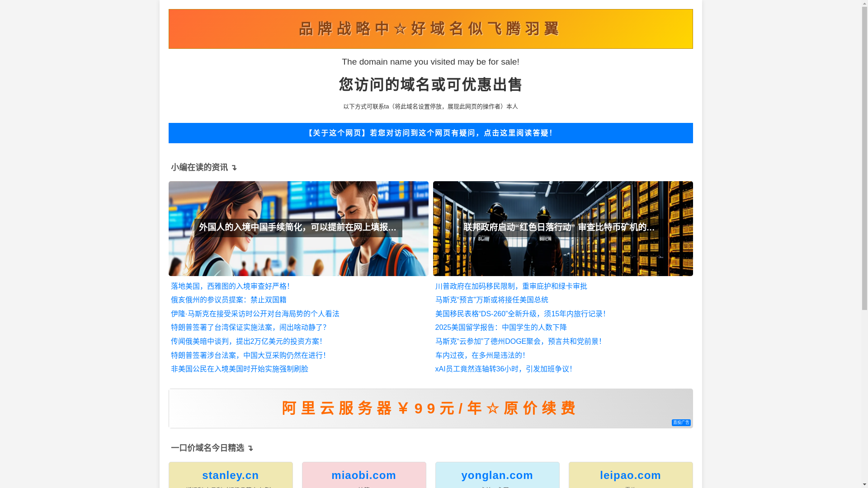This screenshot has width=868, height=488.
Task: Open the bitcoin mining farm news thumbnail
Action: (x=562, y=228)
